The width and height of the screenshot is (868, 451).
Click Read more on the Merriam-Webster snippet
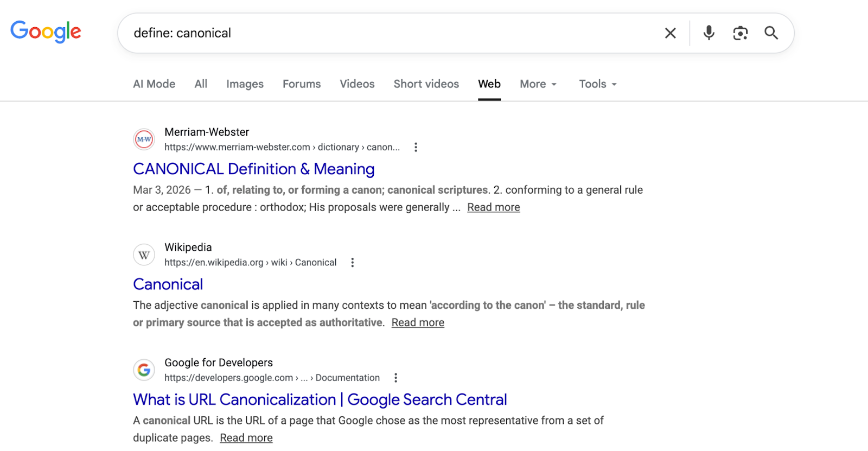494,207
